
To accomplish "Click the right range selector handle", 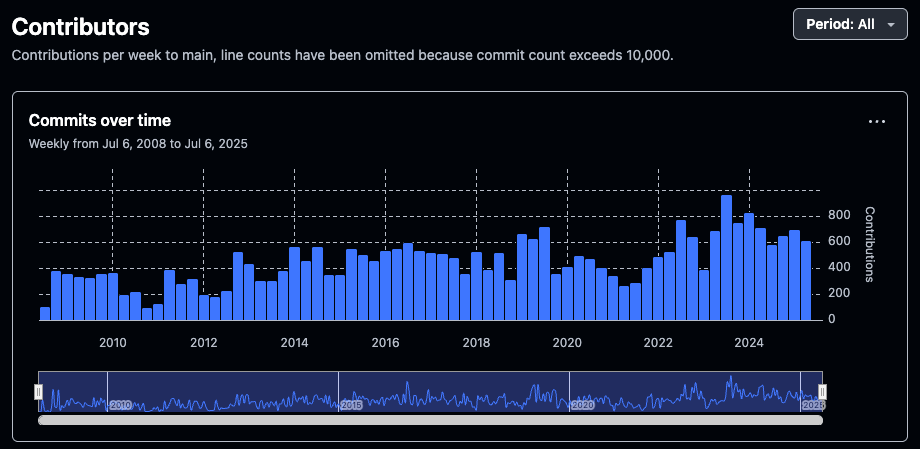I will point(822,392).
